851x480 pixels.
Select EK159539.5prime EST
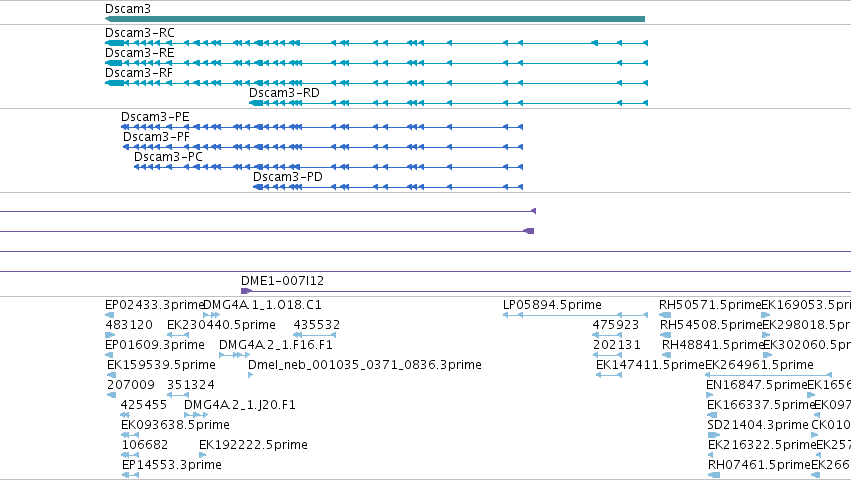click(161, 365)
